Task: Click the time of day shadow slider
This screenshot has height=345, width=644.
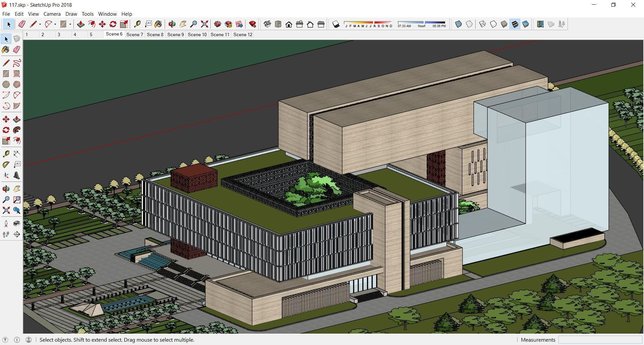Action: [422, 24]
